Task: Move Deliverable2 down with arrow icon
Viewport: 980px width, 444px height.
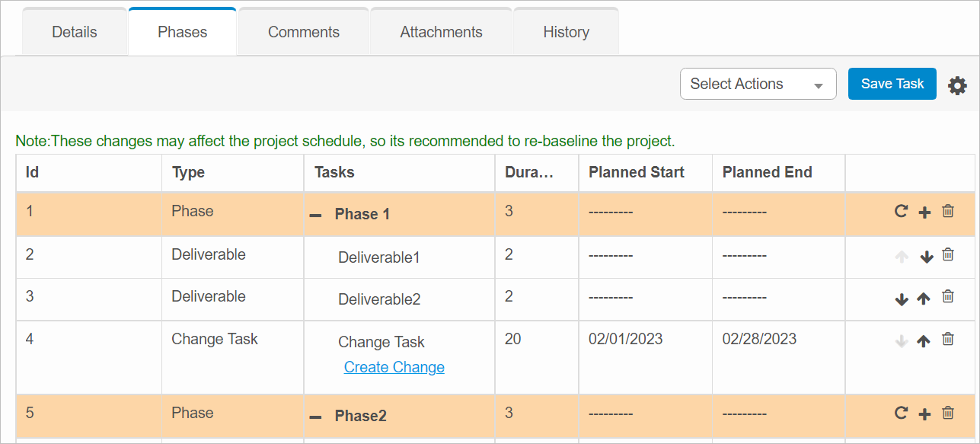Action: click(x=902, y=299)
